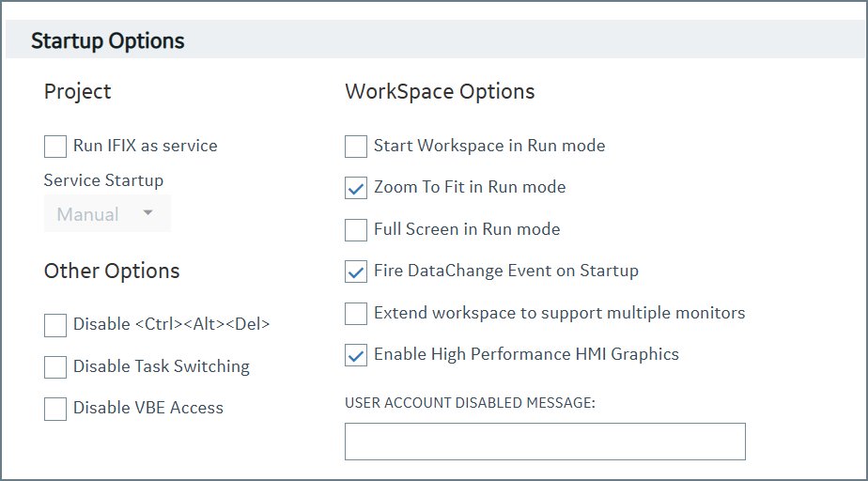Enable Run IFIX as service checkbox
Image resolution: width=868 pixels, height=481 pixels.
55,147
